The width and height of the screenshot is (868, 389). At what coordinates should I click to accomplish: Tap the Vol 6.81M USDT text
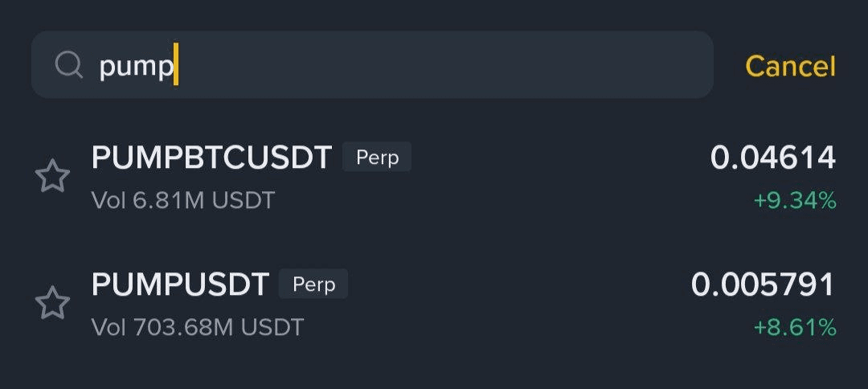tap(183, 200)
